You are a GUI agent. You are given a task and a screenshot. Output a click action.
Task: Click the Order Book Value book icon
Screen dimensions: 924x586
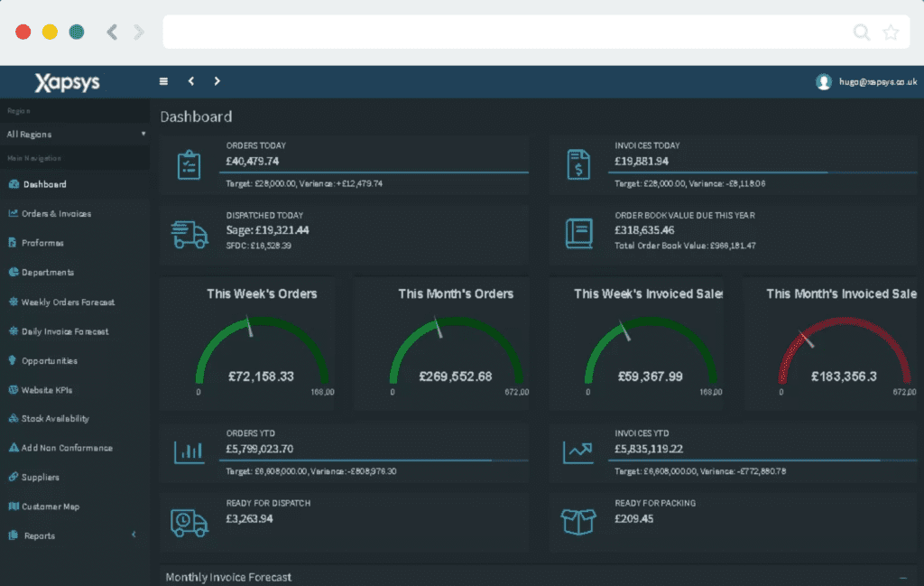point(578,235)
